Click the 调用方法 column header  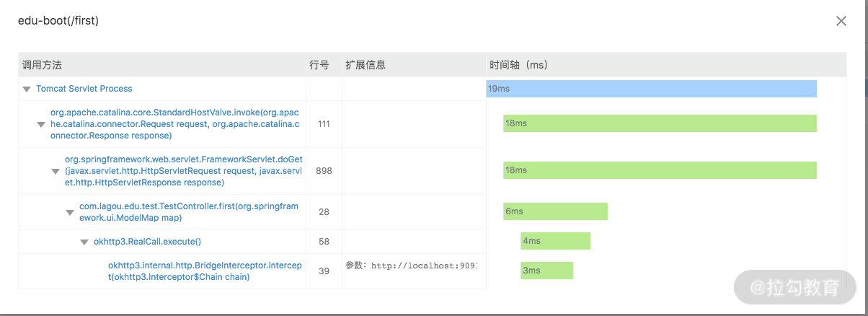point(42,65)
